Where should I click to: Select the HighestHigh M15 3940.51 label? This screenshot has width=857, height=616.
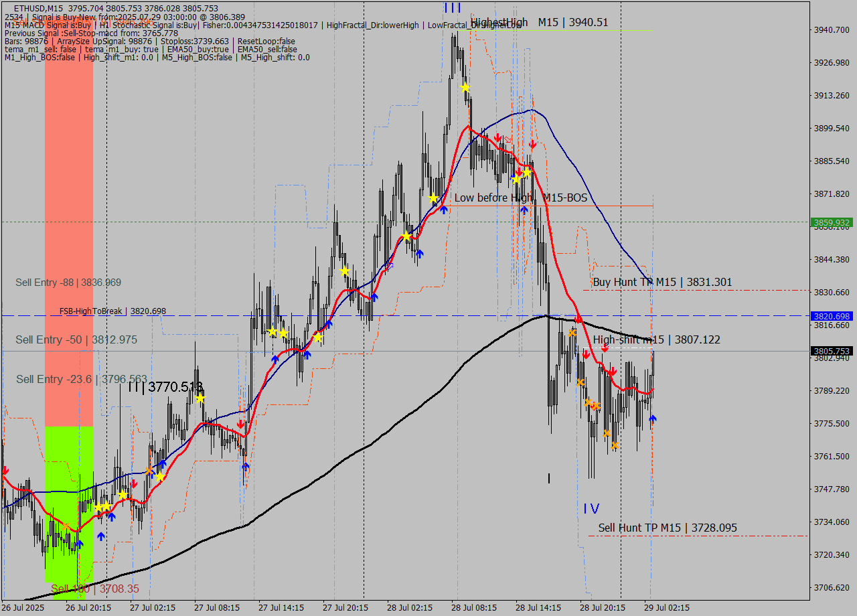[539, 22]
